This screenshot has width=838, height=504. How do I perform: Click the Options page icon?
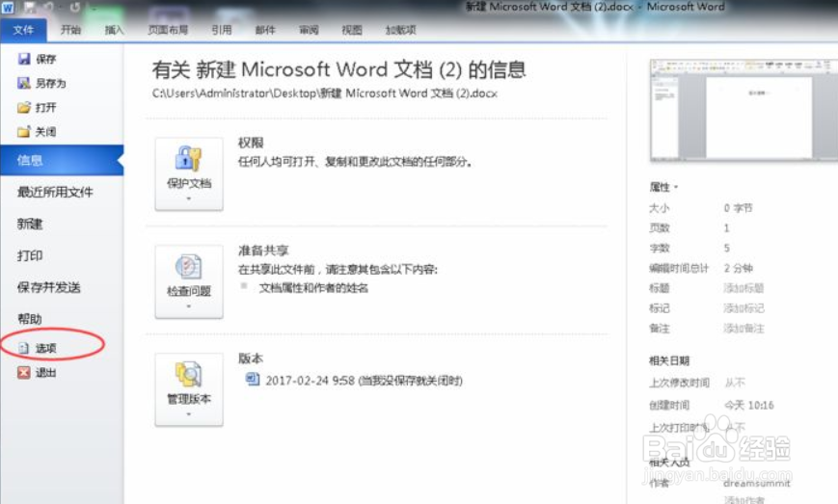coord(24,348)
